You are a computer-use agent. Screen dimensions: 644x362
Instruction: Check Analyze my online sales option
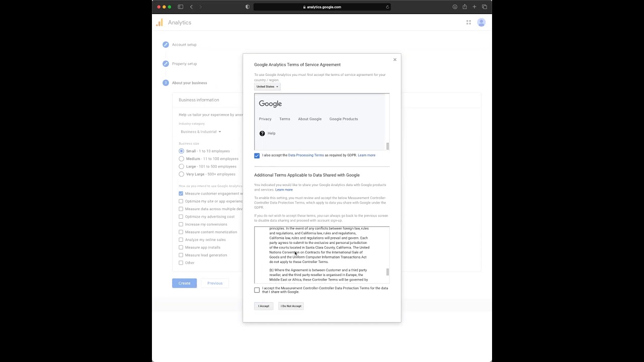[x=181, y=240]
